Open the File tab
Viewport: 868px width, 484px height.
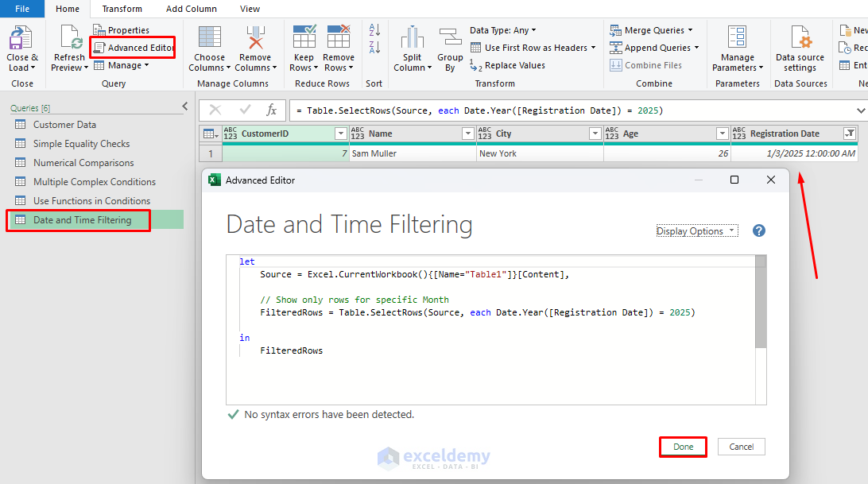[22, 9]
